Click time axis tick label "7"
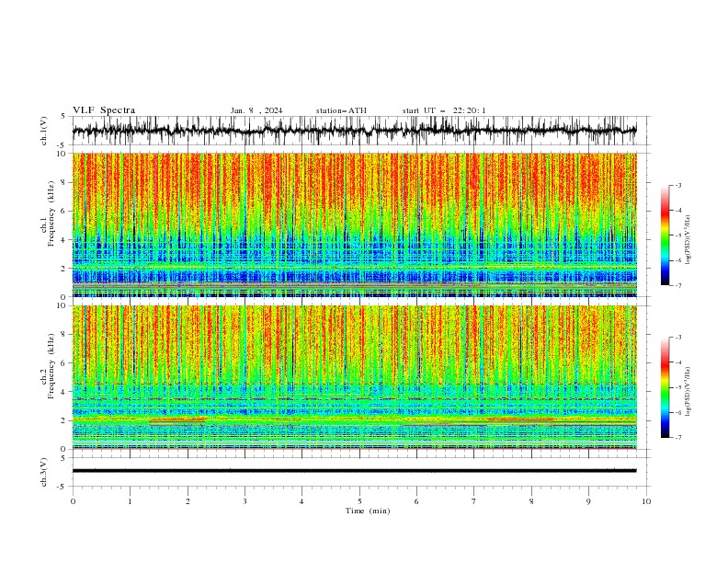728x563 pixels. pyautogui.click(x=474, y=501)
